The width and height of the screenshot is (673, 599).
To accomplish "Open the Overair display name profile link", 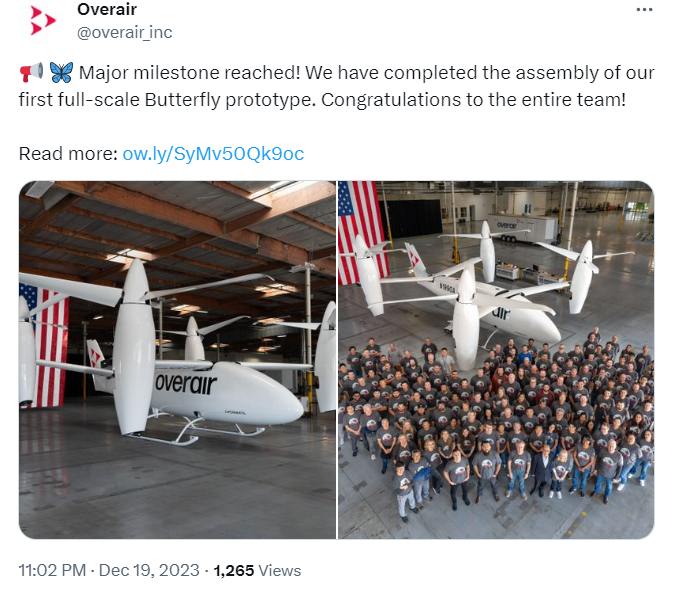I will (107, 9).
